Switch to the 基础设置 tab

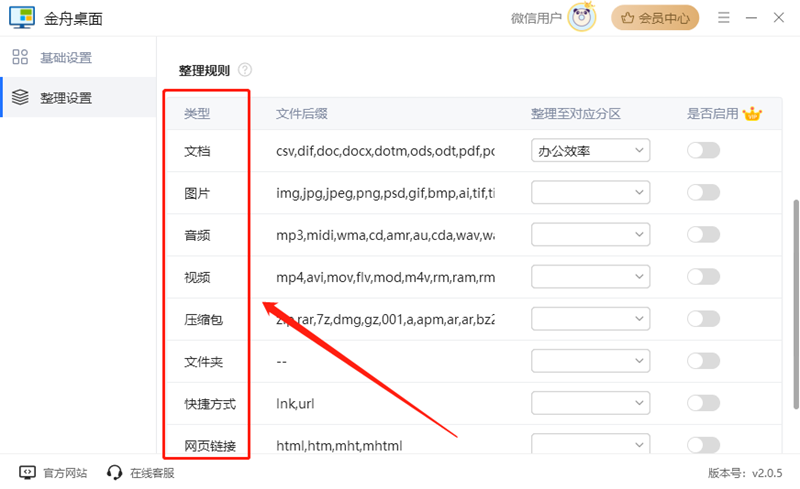click(78, 57)
